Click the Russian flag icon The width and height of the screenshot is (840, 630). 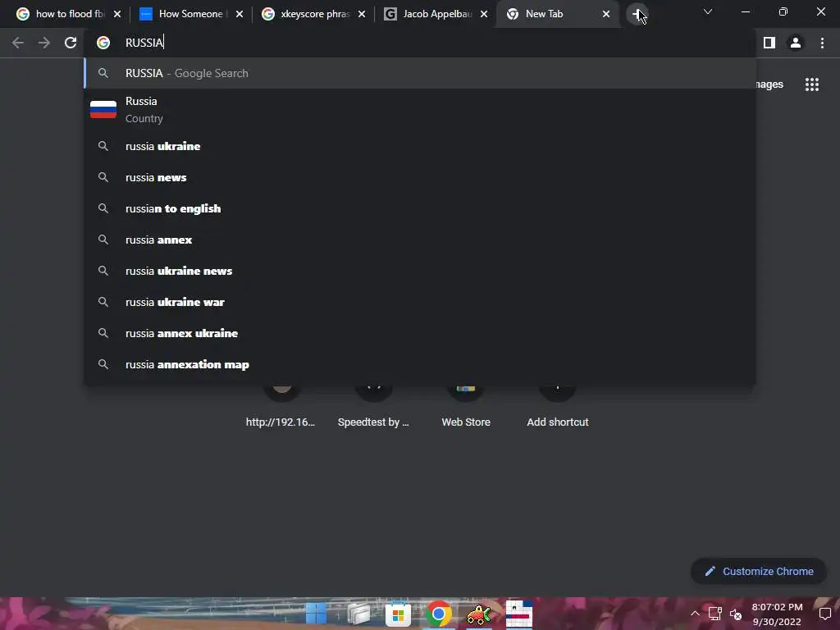103,109
